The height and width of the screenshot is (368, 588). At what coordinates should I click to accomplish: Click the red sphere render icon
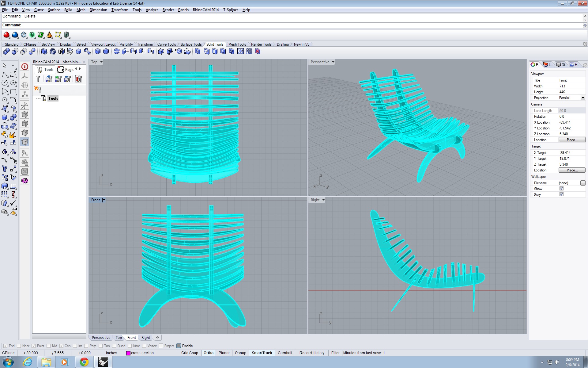[6, 35]
